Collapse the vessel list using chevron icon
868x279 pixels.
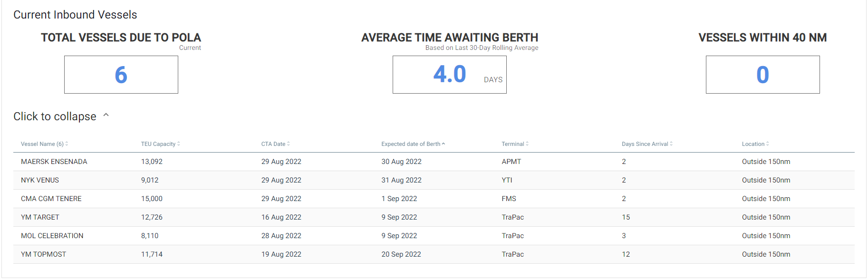pos(106,115)
